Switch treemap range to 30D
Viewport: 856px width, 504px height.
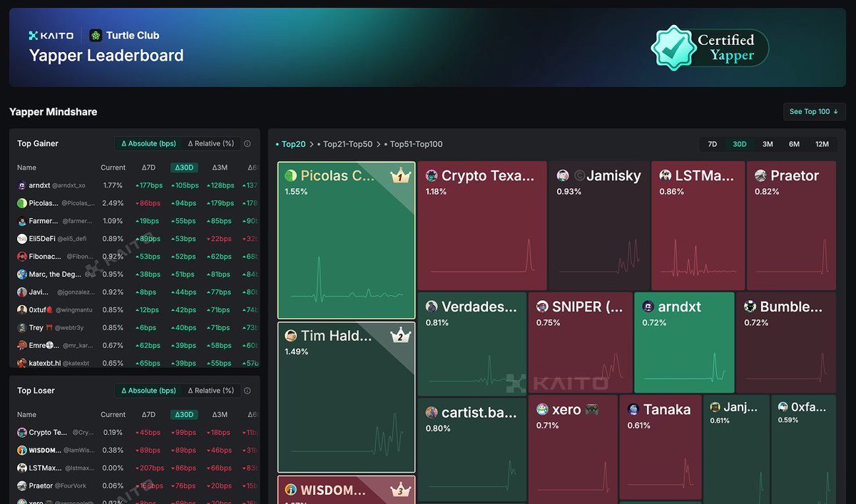[740, 144]
